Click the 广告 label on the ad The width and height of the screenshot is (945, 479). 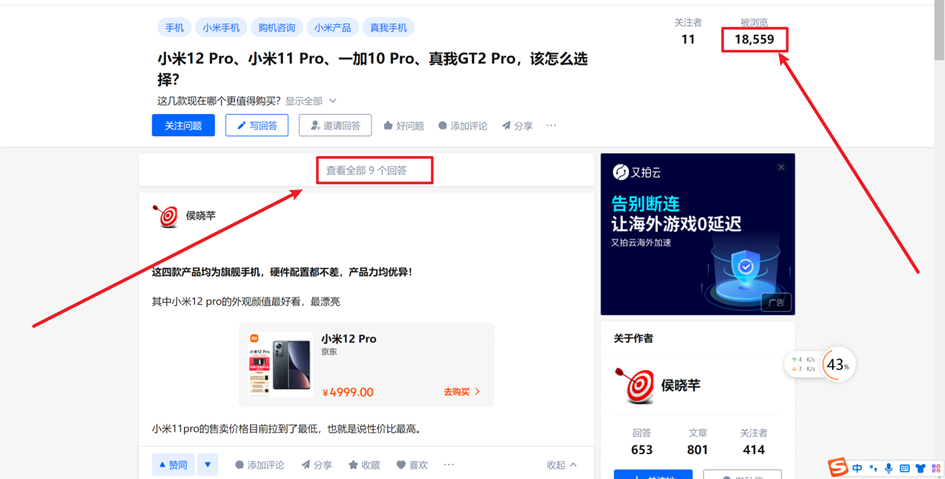pos(776,302)
